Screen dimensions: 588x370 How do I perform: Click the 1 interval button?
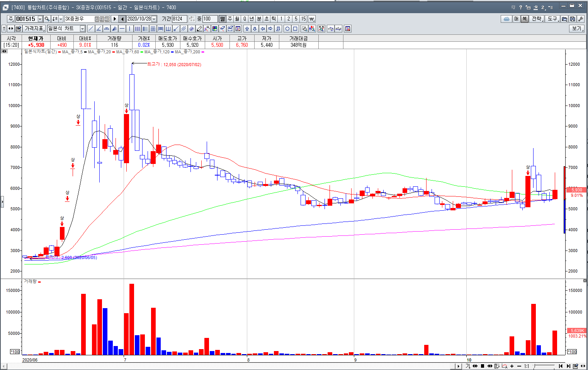pos(281,19)
